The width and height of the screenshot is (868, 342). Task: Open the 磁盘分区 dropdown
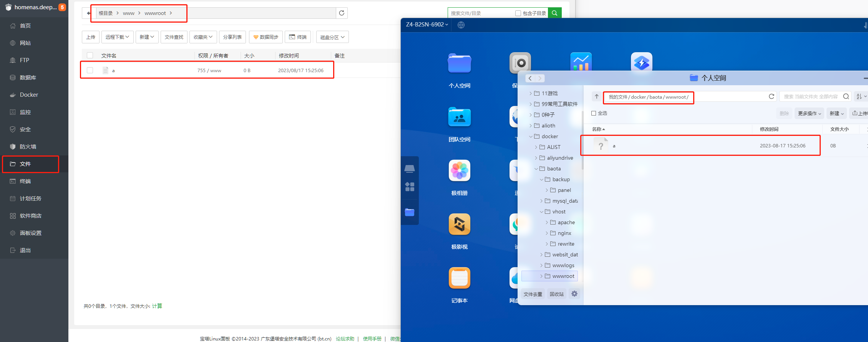point(332,37)
